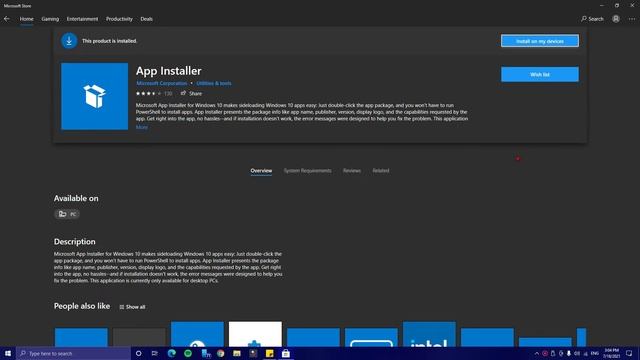Add App Installer to Wish list
640x360 pixels.
coord(540,74)
